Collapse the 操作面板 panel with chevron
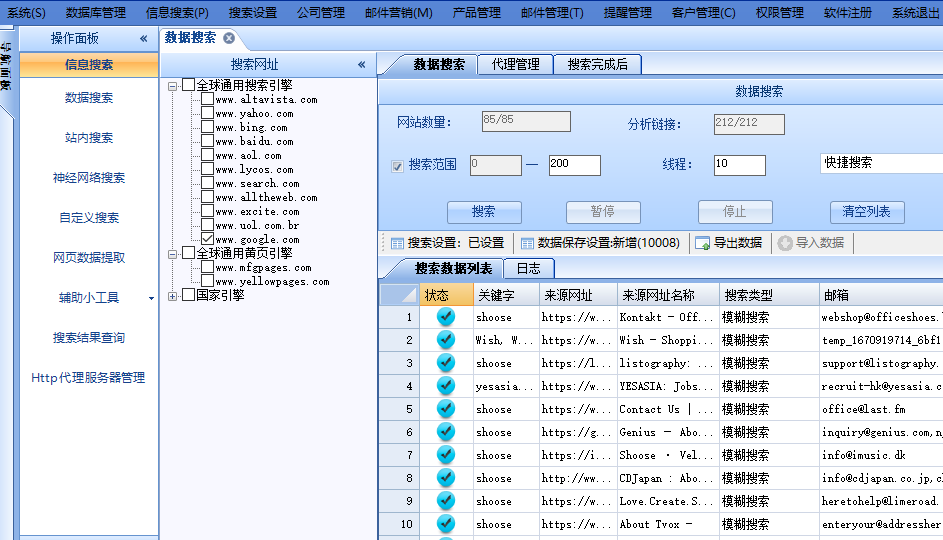 click(144, 38)
